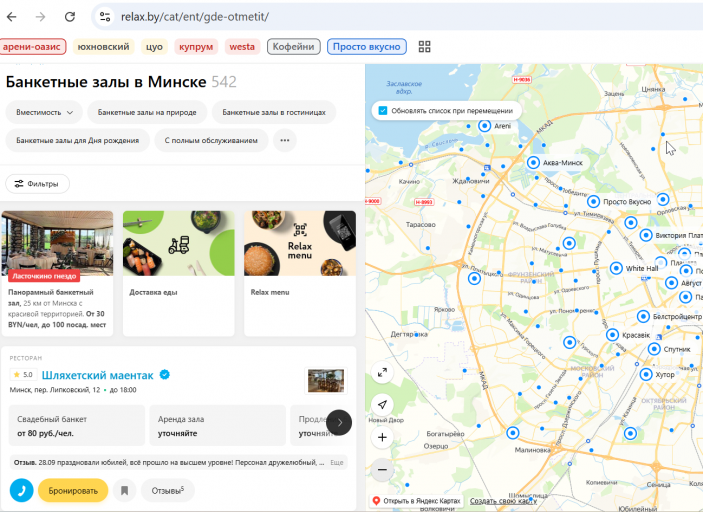Select Свадебный банкет от 80 руб./чел. offer
Viewport: 703px width, 512px height.
click(77, 425)
